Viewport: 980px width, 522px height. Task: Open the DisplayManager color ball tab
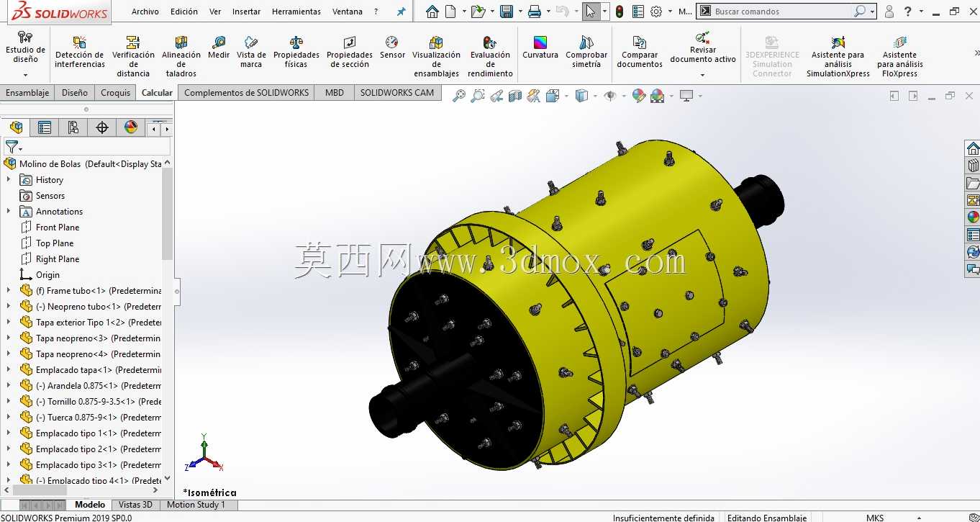131,127
